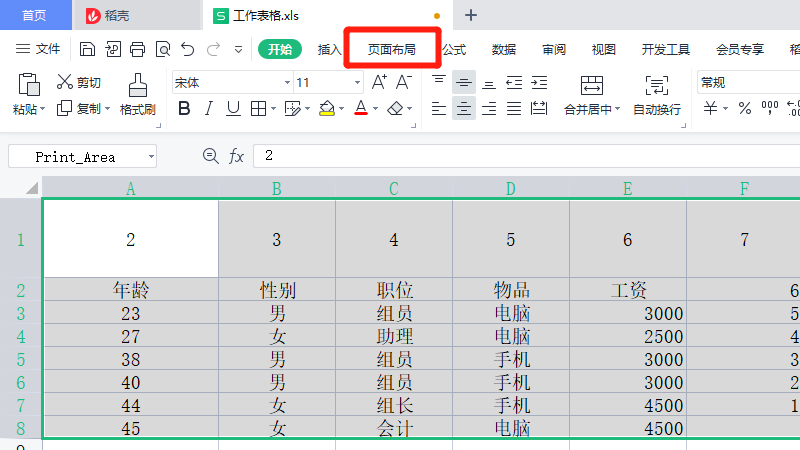Click the Wrap Text (自动换行) icon

click(x=657, y=95)
